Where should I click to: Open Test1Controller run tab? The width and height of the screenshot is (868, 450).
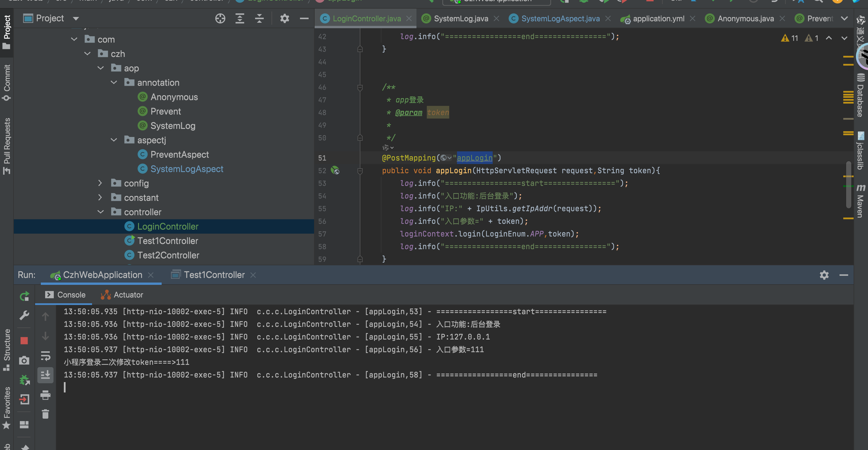coord(214,275)
